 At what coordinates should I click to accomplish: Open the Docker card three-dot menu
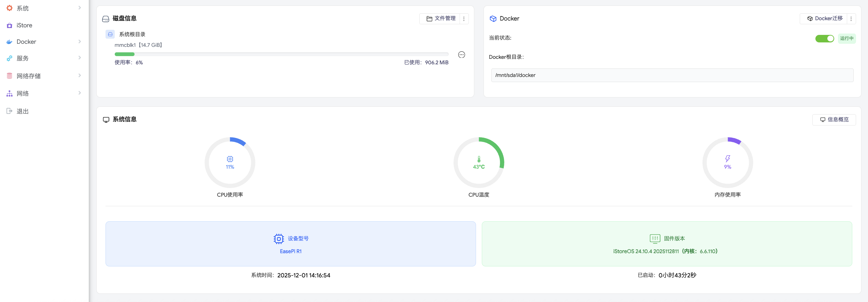coord(851,19)
